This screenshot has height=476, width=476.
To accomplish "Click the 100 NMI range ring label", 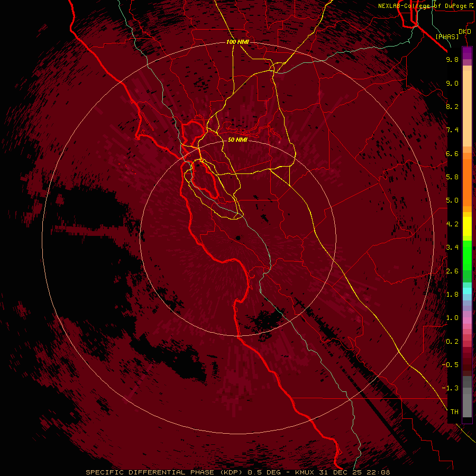I will point(237,42).
